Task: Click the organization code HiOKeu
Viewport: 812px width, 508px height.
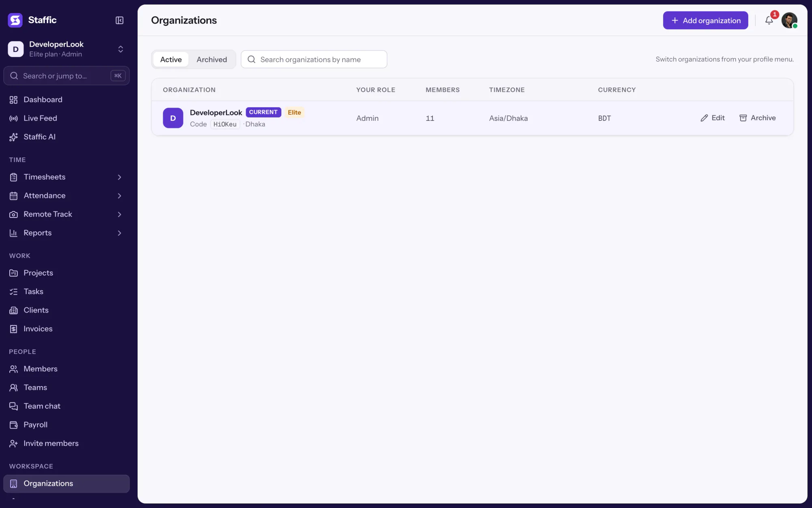Action: (225, 124)
